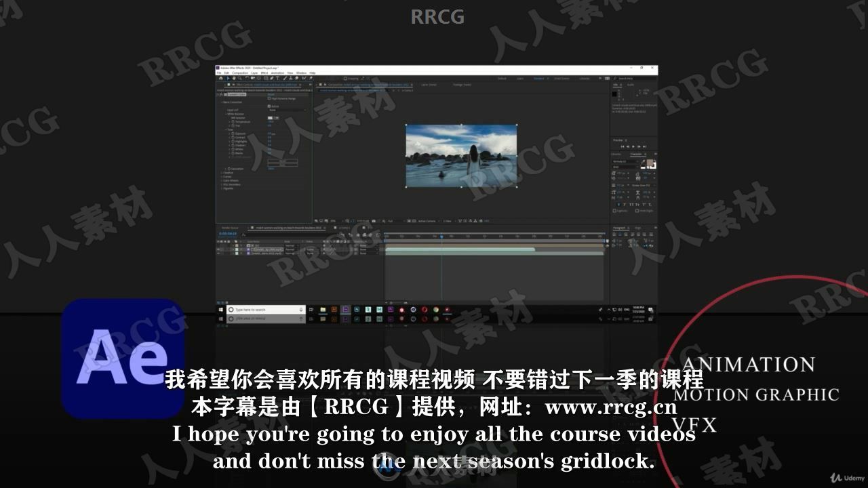The width and height of the screenshot is (868, 488).
Task: Select the Clone Stamp tool
Action: click(291, 78)
